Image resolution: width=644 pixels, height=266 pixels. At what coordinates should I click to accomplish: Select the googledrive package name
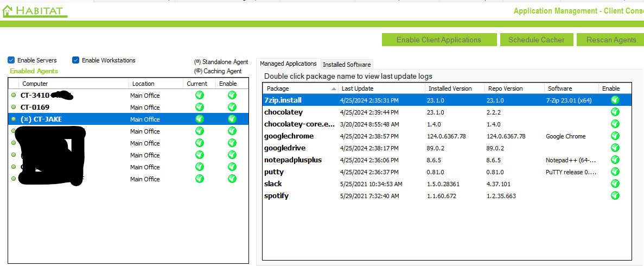point(285,148)
